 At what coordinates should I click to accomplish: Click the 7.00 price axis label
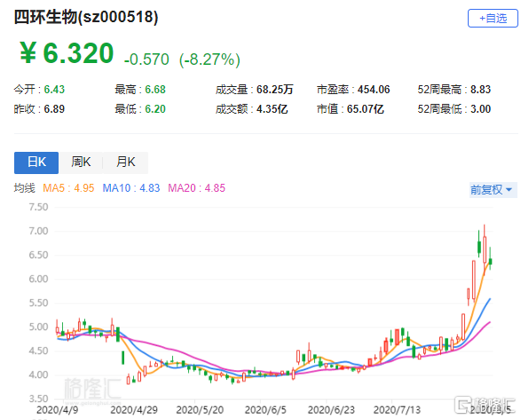click(38, 231)
